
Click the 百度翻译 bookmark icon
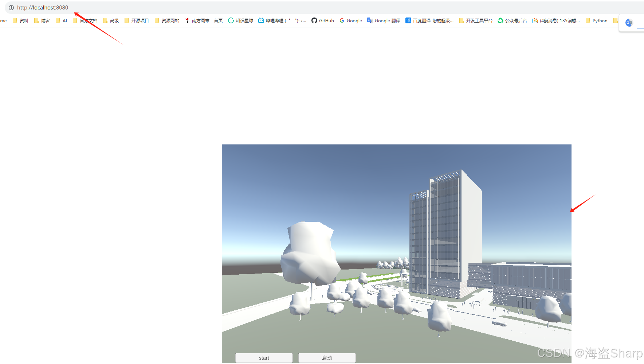tap(409, 20)
